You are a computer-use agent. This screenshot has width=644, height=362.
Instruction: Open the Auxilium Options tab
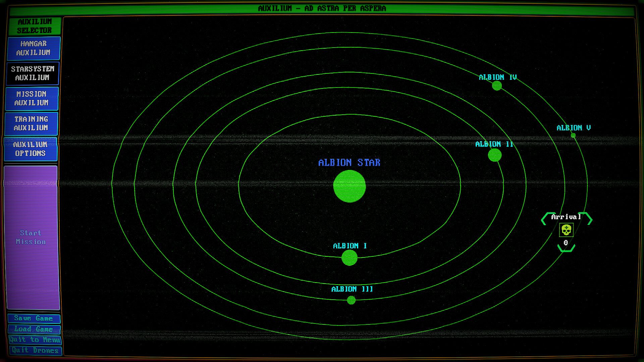31,149
